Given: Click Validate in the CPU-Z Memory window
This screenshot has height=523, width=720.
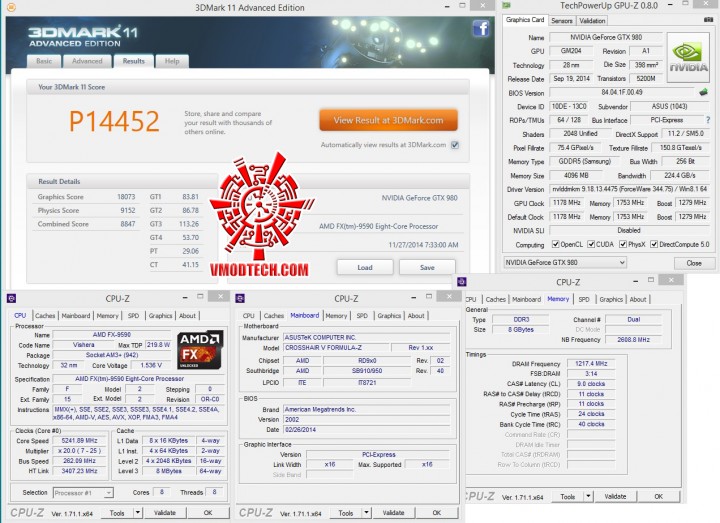Looking at the screenshot, I should pyautogui.click(x=615, y=496).
